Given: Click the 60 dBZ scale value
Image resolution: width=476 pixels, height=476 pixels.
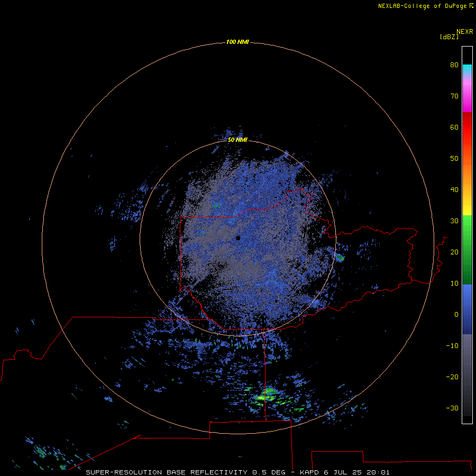Looking at the screenshot, I should point(454,127).
